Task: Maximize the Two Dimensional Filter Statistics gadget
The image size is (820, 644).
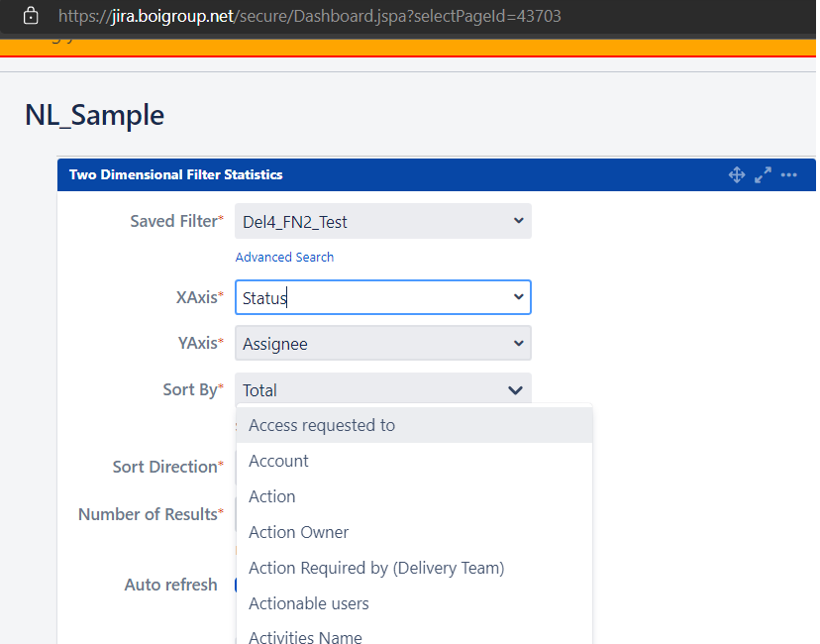Action: click(763, 174)
